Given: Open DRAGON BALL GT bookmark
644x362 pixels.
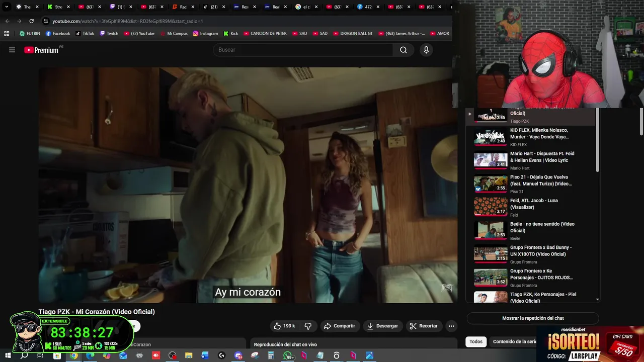Looking at the screenshot, I should point(353,34).
